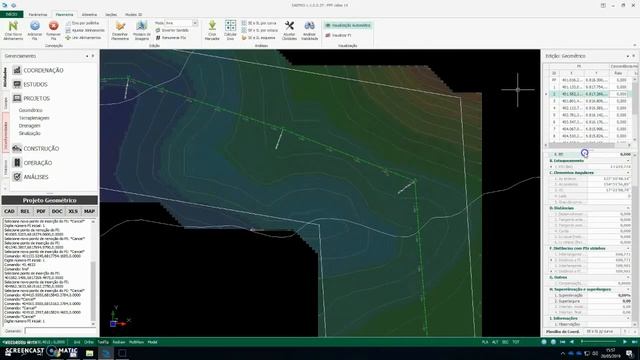Select row PP in PI table

pyautogui.click(x=591, y=80)
